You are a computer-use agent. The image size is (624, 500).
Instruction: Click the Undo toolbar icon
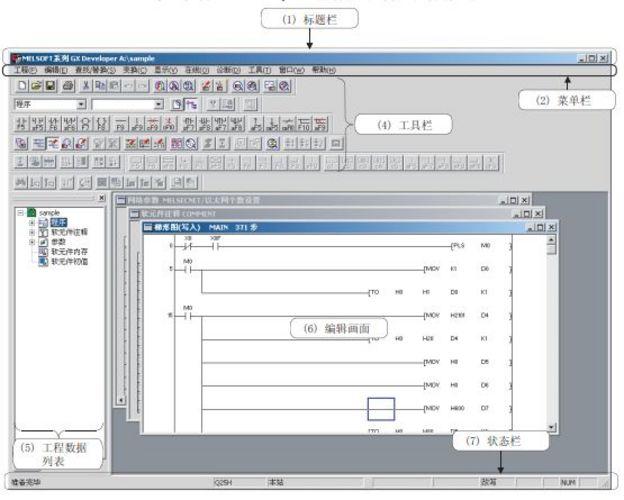point(129,86)
